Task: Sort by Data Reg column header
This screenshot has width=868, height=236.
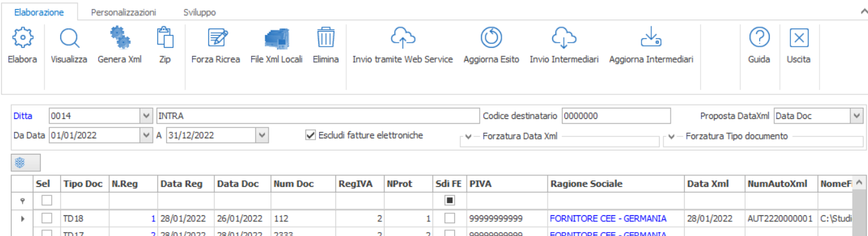Action: pos(186,184)
